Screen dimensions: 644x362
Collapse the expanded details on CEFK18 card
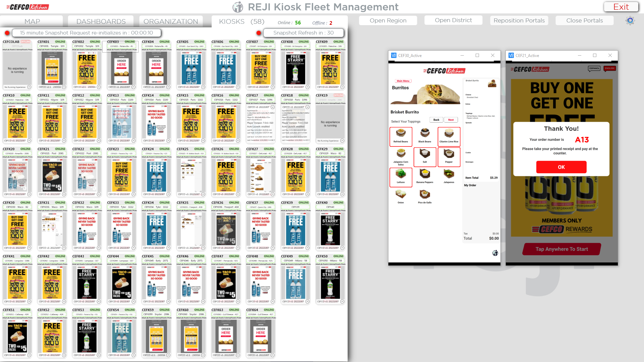[307, 107]
